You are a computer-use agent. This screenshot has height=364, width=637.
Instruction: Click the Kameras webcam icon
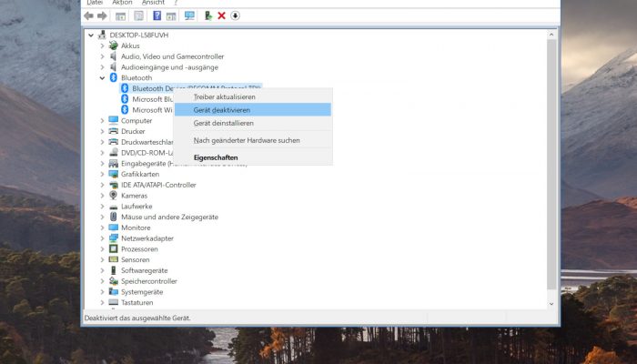tap(114, 196)
